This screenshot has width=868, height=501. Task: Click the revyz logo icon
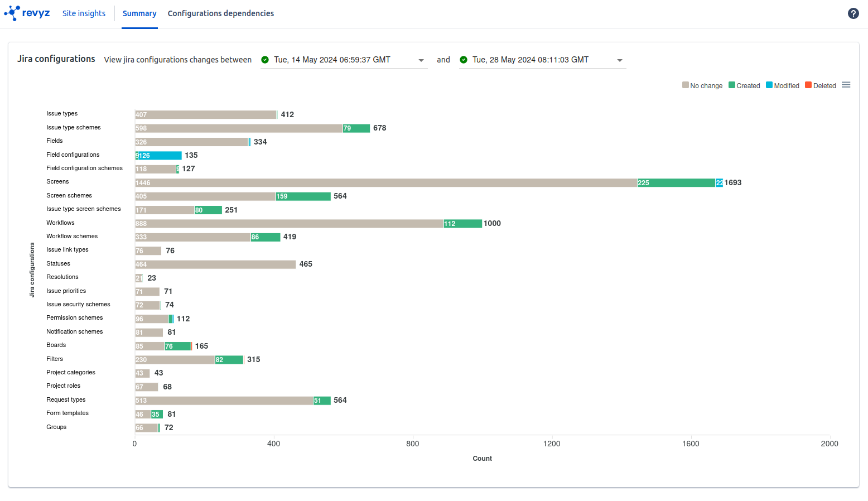coord(12,13)
